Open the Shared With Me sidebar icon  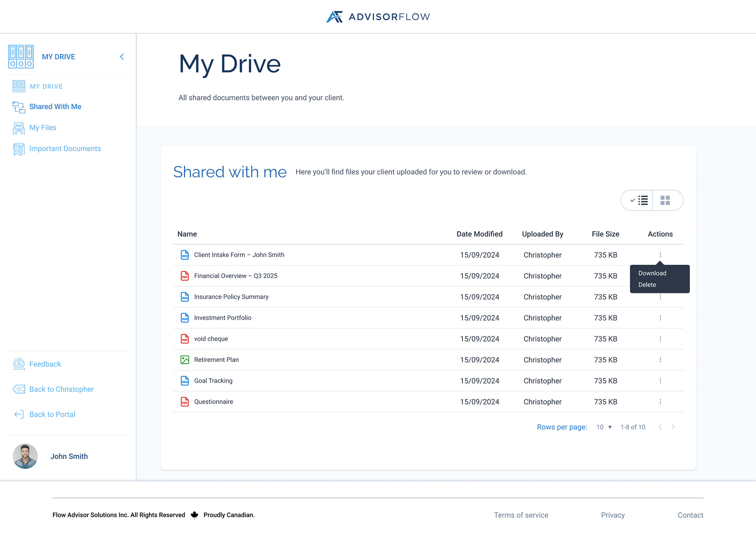[x=18, y=107]
